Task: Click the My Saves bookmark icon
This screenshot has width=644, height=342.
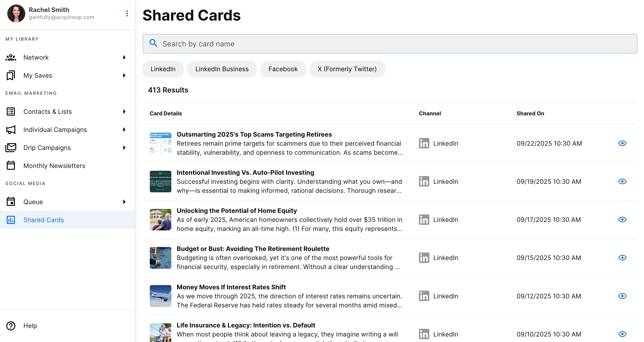Action: [x=11, y=75]
